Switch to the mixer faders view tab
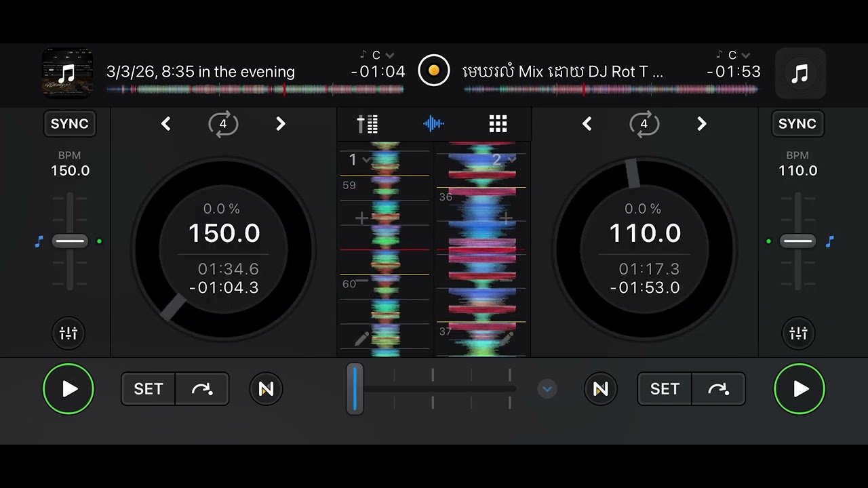The image size is (868, 488). point(368,124)
